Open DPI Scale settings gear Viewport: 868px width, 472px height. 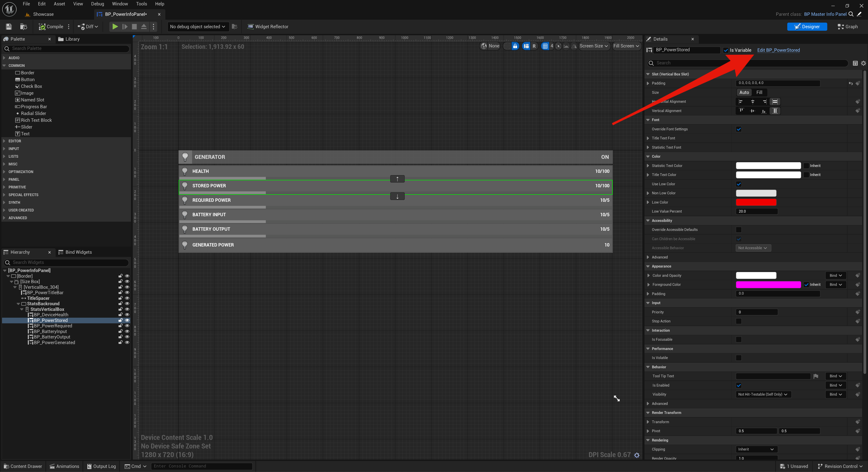637,455
